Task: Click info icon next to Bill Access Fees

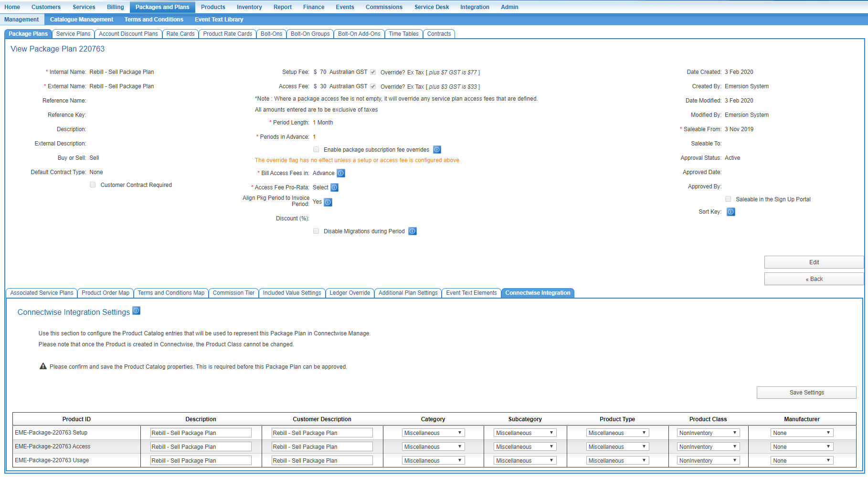Action: click(341, 173)
